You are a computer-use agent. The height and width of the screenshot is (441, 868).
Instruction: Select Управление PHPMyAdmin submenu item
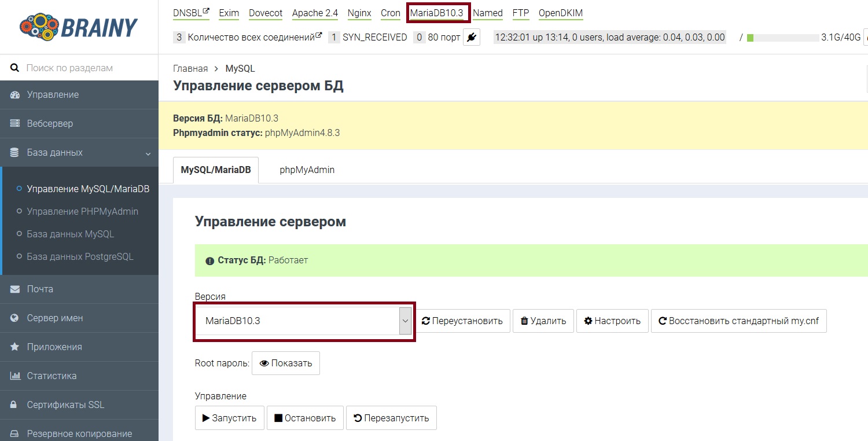(82, 212)
